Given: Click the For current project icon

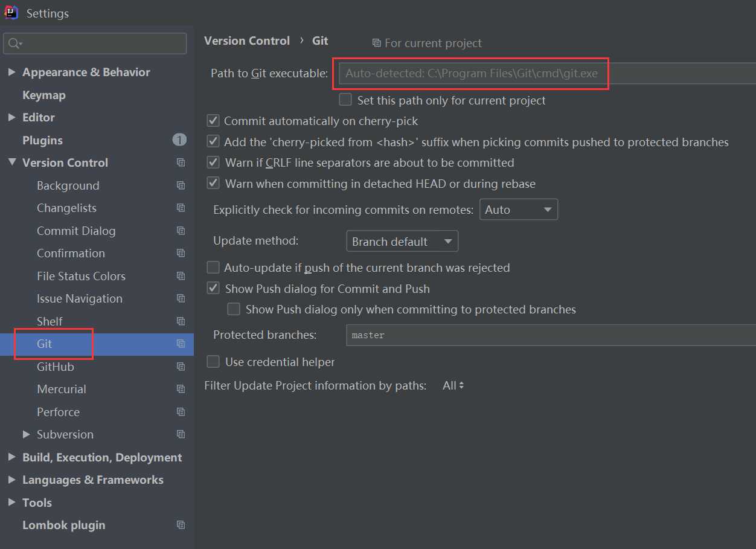Looking at the screenshot, I should click(x=376, y=43).
